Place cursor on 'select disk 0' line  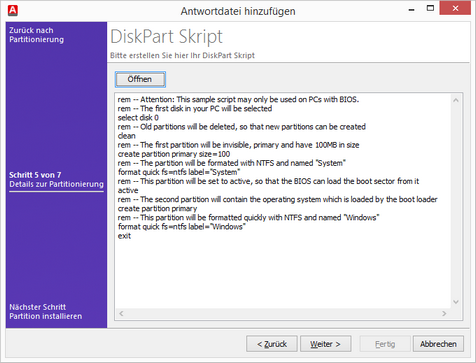(x=138, y=118)
